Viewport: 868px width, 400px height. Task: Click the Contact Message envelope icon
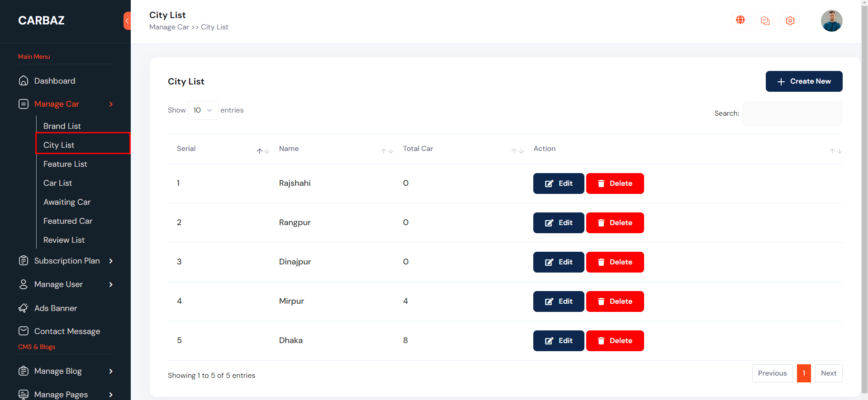coord(24,331)
